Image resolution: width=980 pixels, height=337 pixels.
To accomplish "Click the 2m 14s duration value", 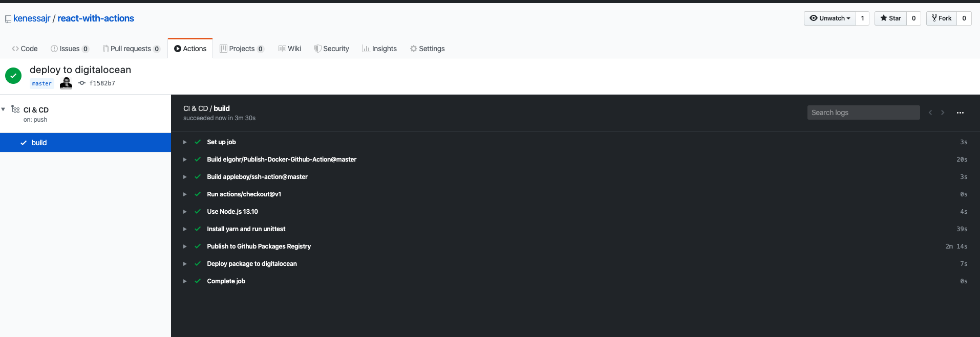I will click(x=956, y=246).
